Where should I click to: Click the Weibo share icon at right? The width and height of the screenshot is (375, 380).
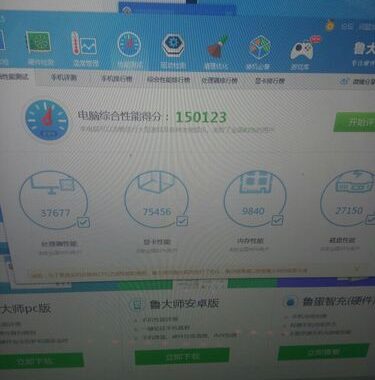(x=344, y=81)
